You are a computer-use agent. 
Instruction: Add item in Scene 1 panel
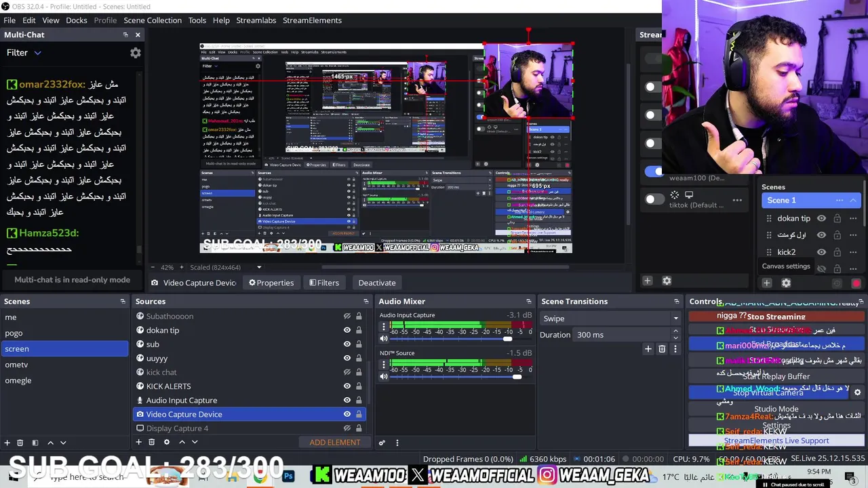point(767,283)
